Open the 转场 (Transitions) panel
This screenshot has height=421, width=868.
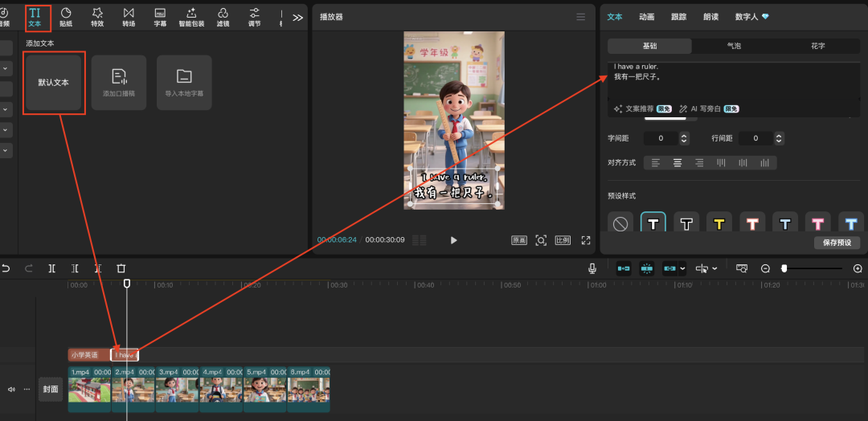coord(129,16)
